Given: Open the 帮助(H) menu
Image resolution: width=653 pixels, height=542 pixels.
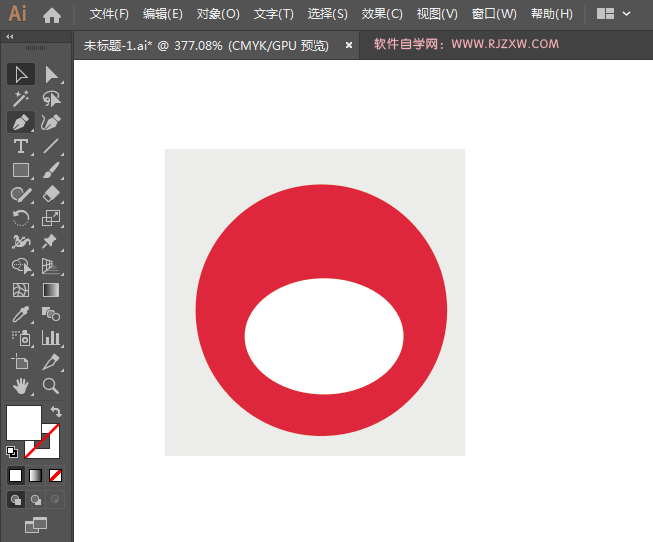Looking at the screenshot, I should coord(552,14).
